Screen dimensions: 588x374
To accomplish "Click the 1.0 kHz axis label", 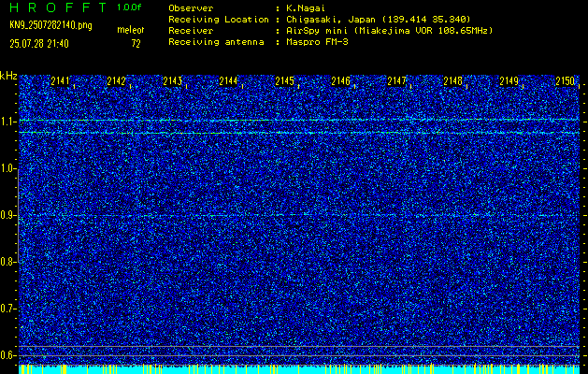I will (7, 168).
